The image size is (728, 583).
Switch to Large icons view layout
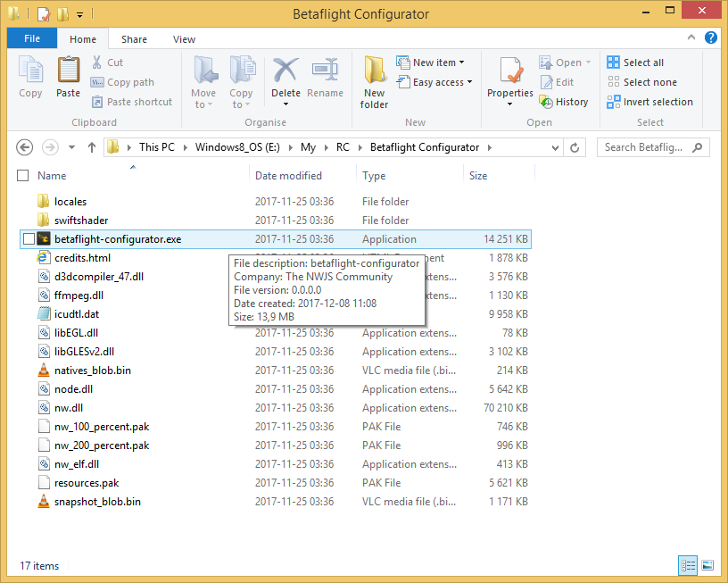707,565
